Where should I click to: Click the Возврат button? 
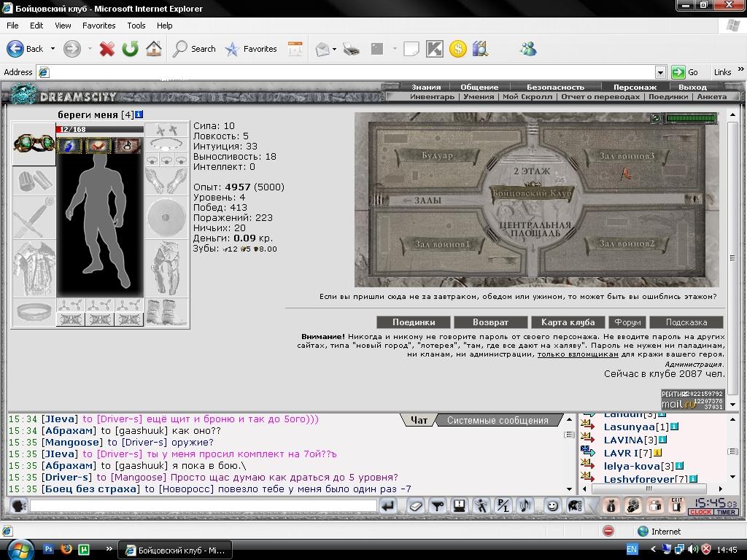pos(491,322)
